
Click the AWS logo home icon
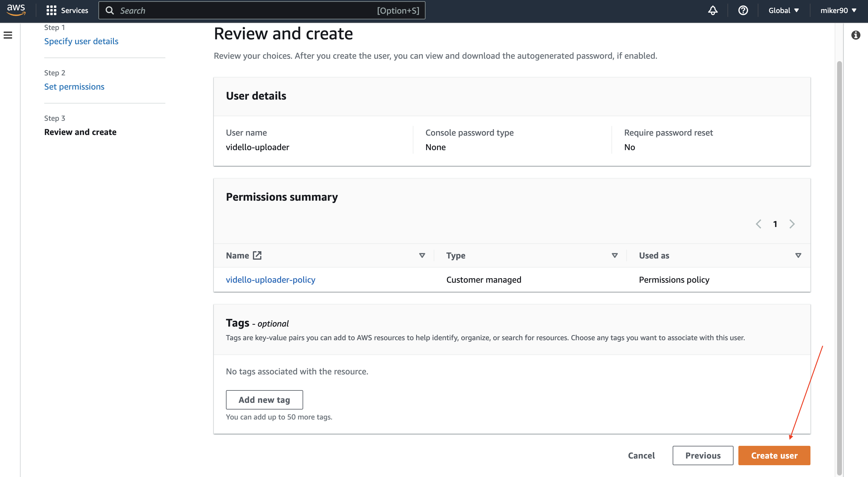(16, 10)
